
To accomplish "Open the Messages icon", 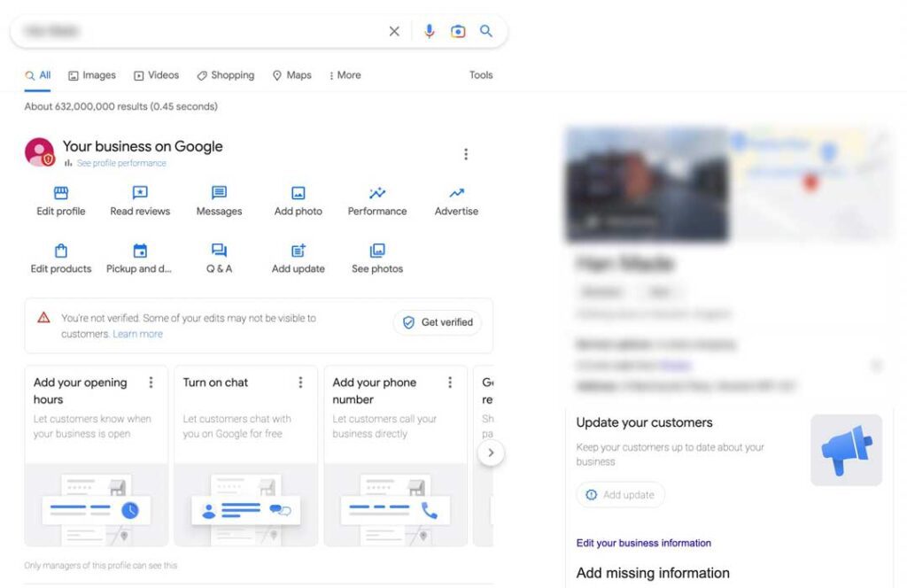I will (220, 192).
